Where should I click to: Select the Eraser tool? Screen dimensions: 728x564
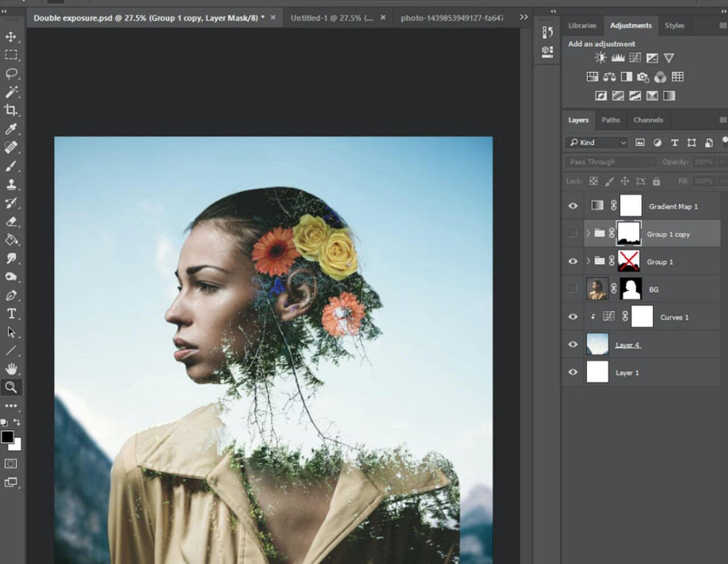coord(11,221)
